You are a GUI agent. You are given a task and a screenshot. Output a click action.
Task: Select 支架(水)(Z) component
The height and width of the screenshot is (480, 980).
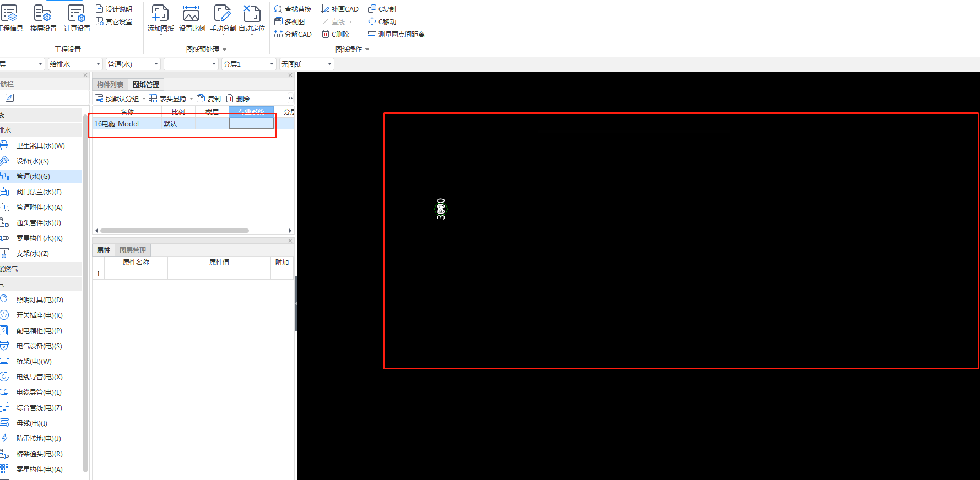coord(41,254)
